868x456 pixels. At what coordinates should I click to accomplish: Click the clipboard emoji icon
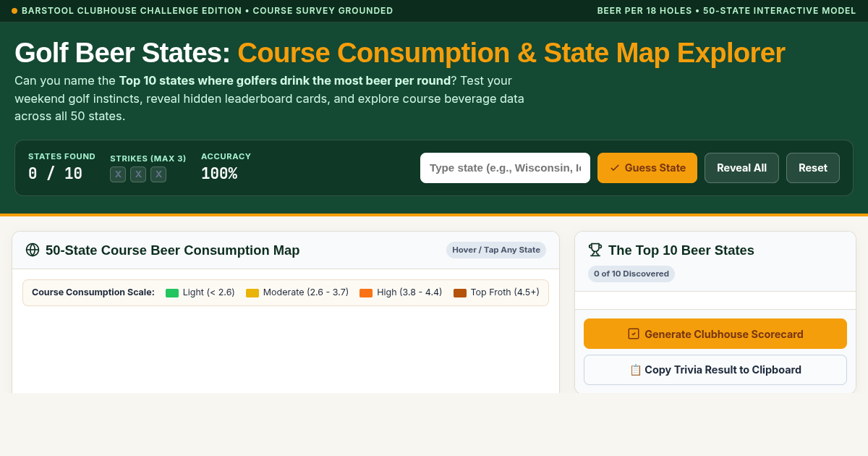pos(636,370)
